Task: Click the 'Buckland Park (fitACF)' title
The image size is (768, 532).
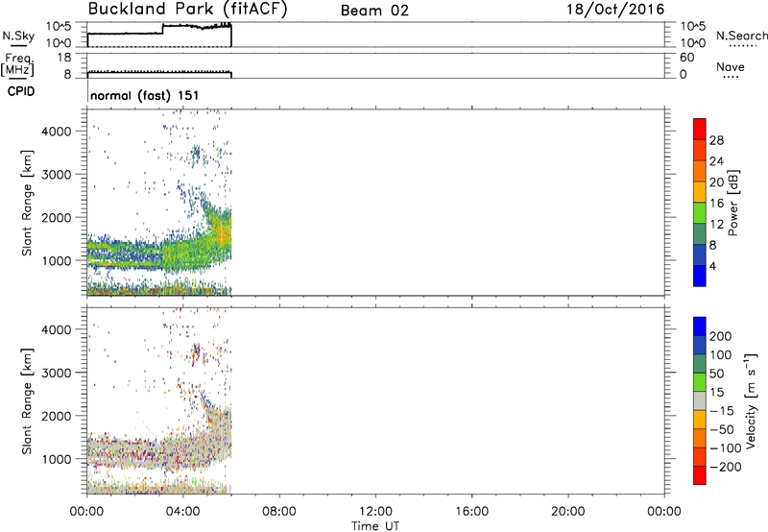Action: pos(187,10)
